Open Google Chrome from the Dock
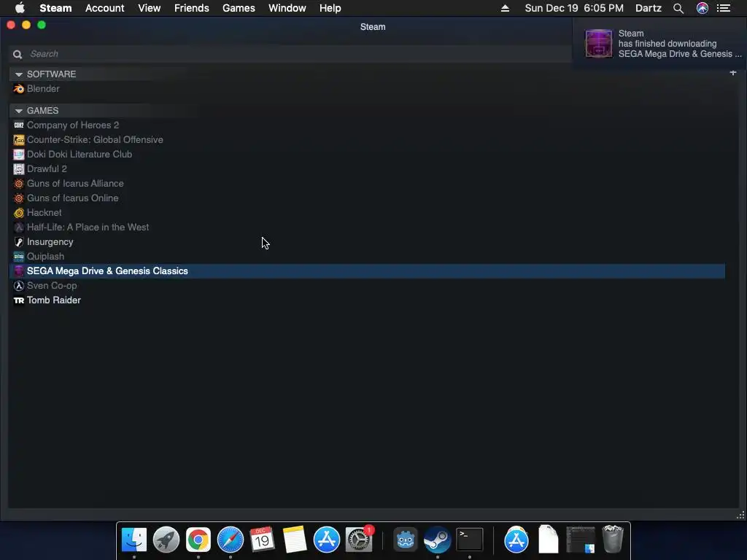 click(198, 540)
